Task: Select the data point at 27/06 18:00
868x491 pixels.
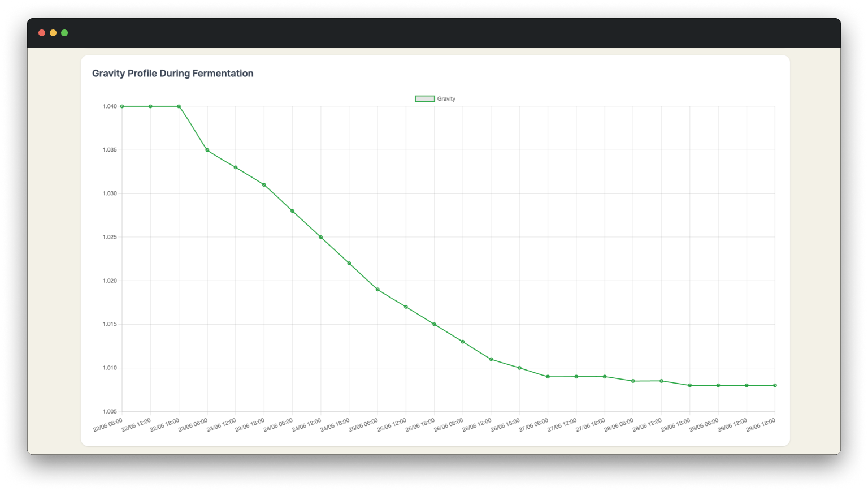Action: pyautogui.click(x=605, y=377)
